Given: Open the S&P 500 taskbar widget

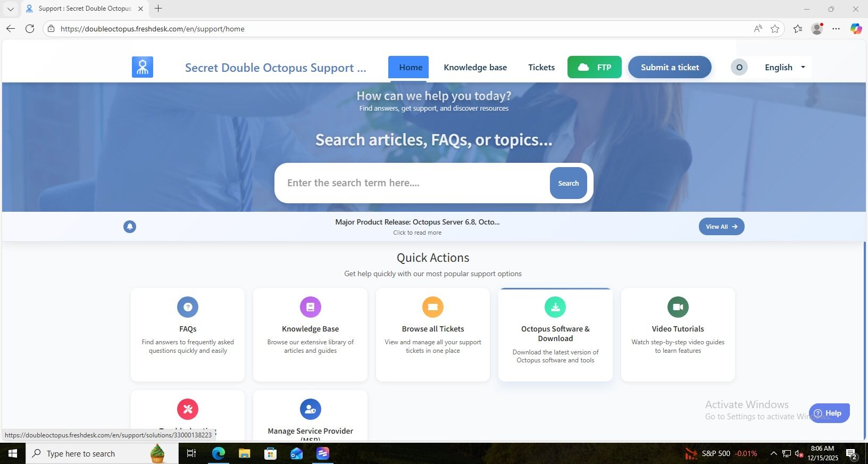Looking at the screenshot, I should pyautogui.click(x=721, y=453).
